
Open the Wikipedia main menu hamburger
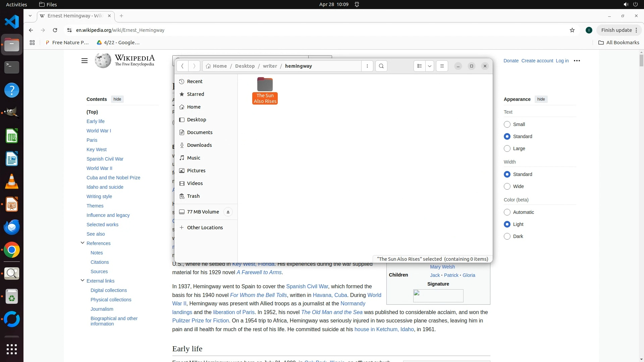pyautogui.click(x=85, y=61)
